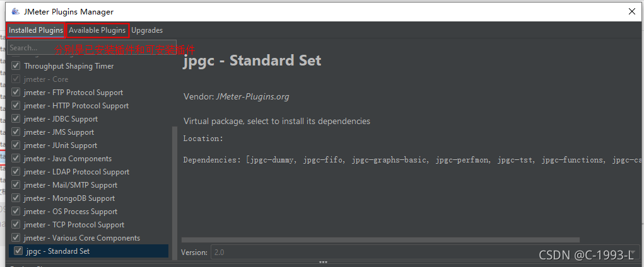Image resolution: width=644 pixels, height=267 pixels.
Task: Click the panel split divider handle dots
Action: (323, 262)
